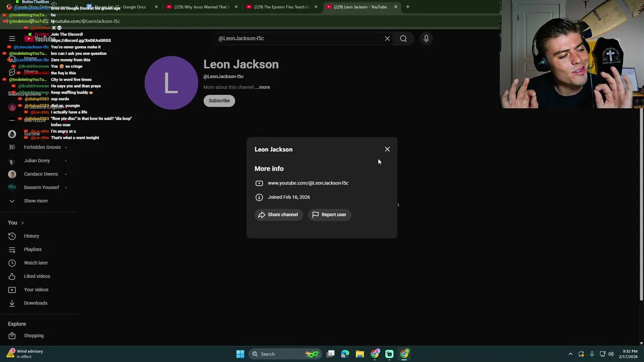Click the Playlists icon

12,249
